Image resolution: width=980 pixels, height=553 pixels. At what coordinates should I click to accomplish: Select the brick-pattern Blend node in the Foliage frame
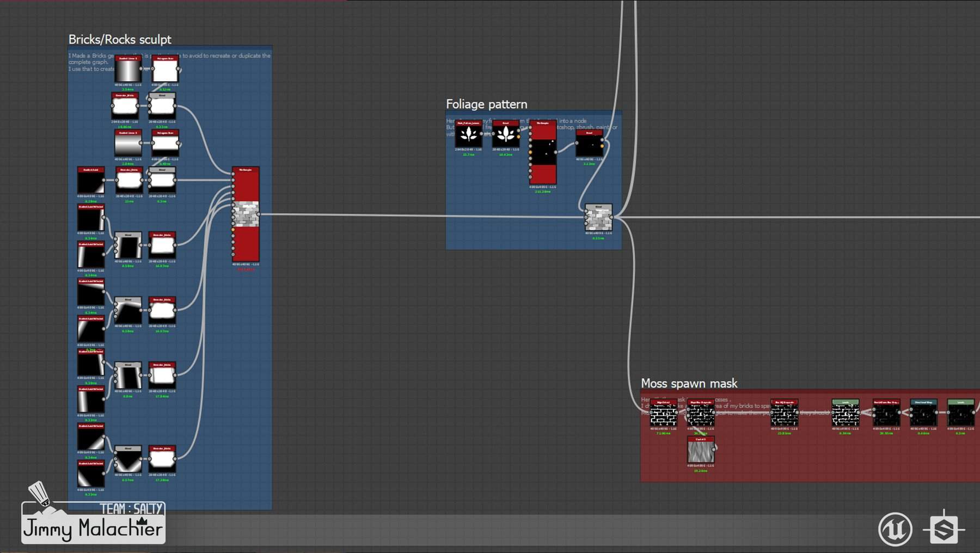[598, 218]
